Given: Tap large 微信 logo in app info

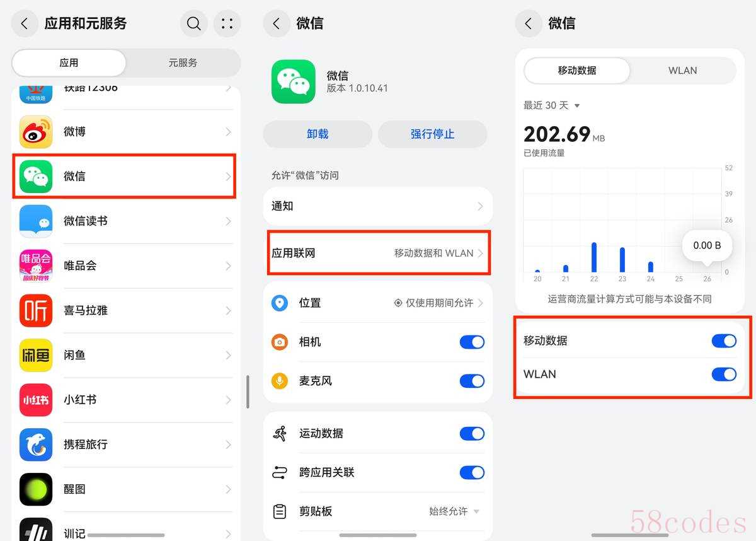Looking at the screenshot, I should [x=294, y=81].
